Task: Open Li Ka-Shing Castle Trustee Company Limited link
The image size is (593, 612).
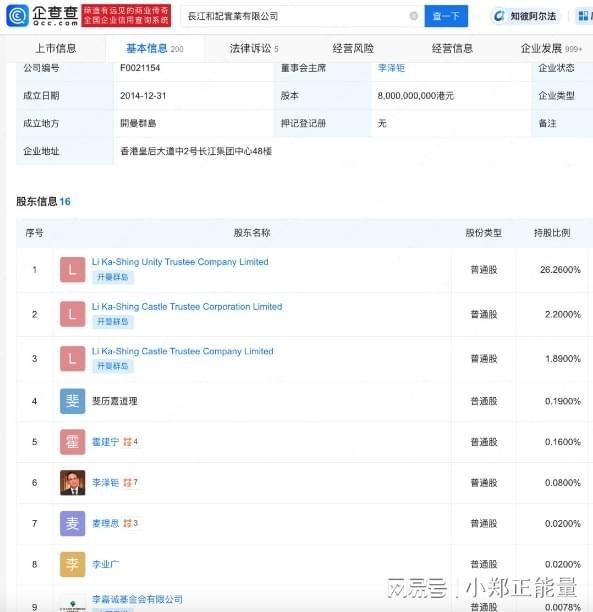Action: tap(183, 351)
